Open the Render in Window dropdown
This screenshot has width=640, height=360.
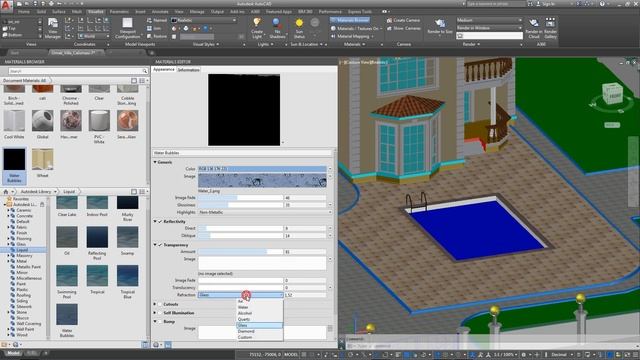click(489, 28)
